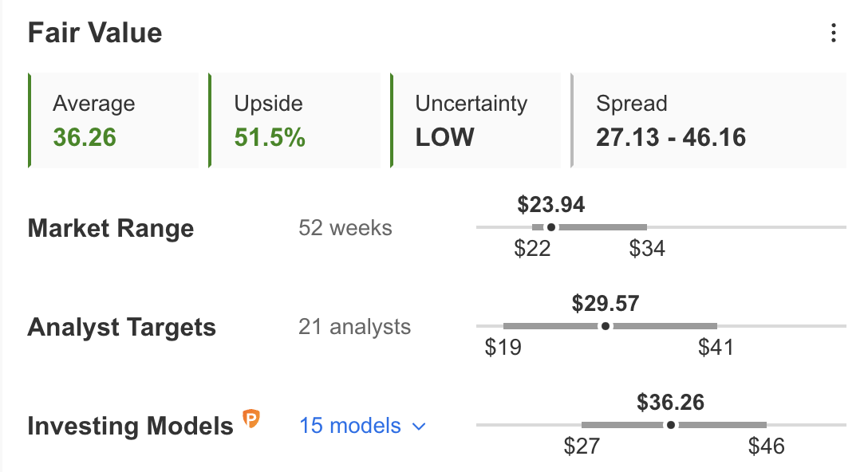The width and height of the screenshot is (868, 472).
Task: Click the Fair Value heading
Action: pos(95,33)
